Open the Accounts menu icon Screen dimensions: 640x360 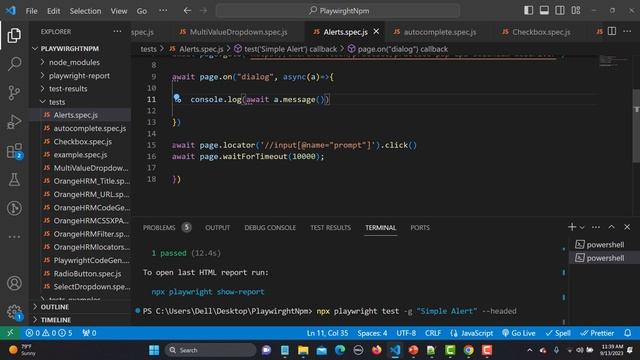click(x=14, y=283)
